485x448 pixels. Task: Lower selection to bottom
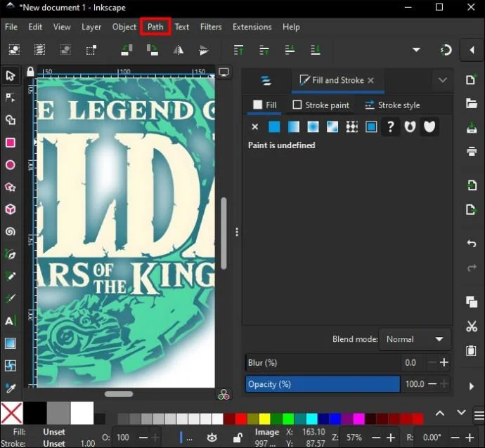[x=315, y=50]
